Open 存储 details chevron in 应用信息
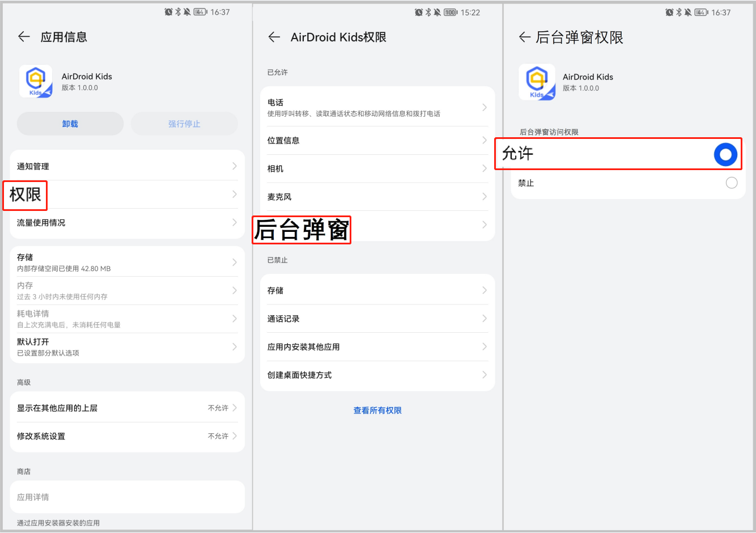The width and height of the screenshot is (756, 533). click(x=235, y=263)
